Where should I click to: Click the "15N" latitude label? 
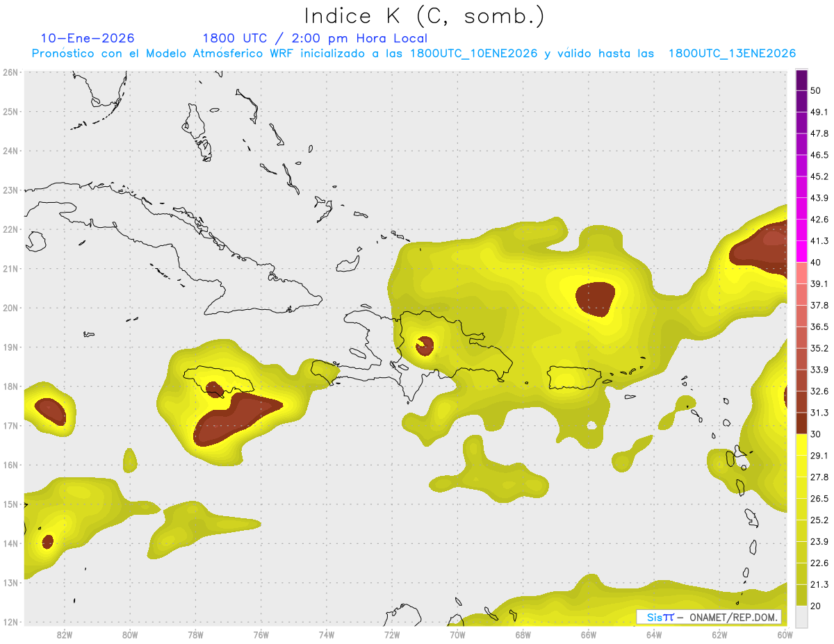click(x=11, y=504)
